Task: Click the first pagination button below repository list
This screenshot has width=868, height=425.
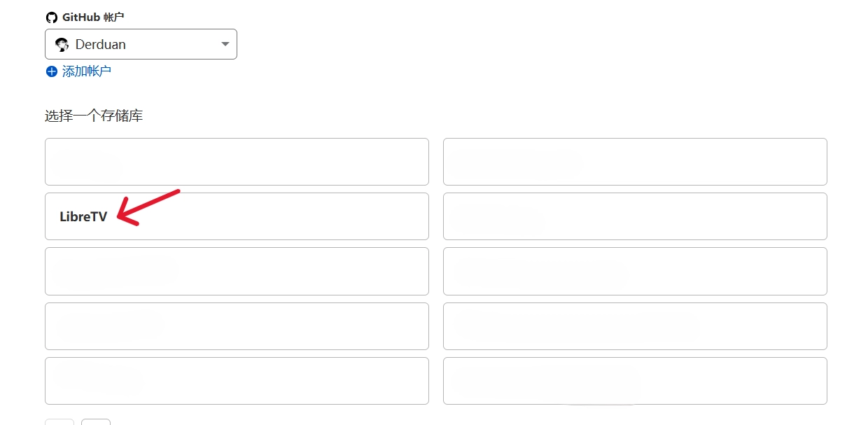Action: point(59,421)
